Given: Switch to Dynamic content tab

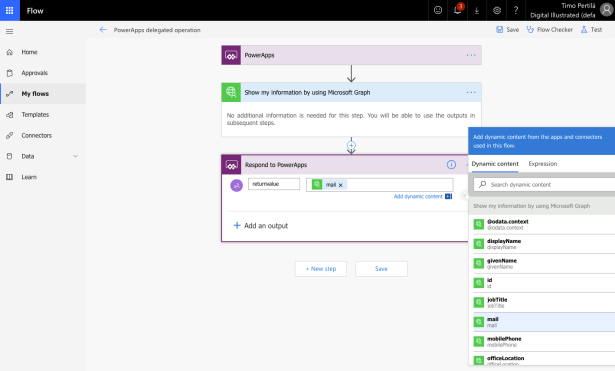Looking at the screenshot, I should pos(495,164).
